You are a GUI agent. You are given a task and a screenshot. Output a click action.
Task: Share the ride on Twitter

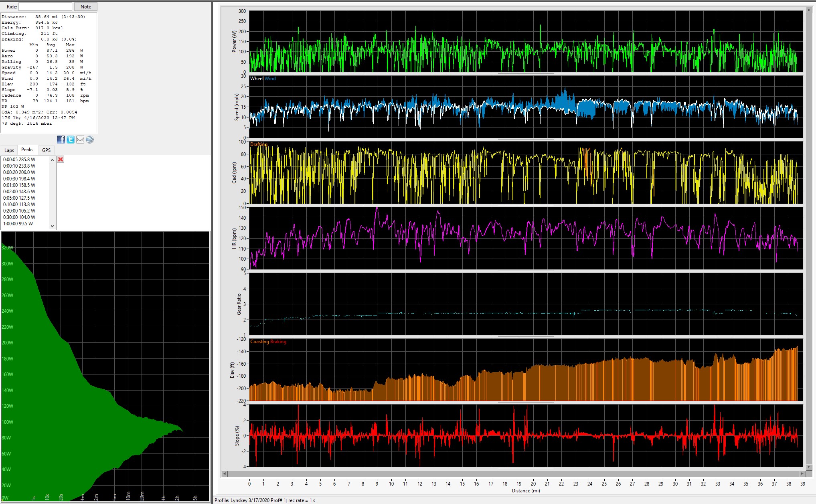point(71,140)
